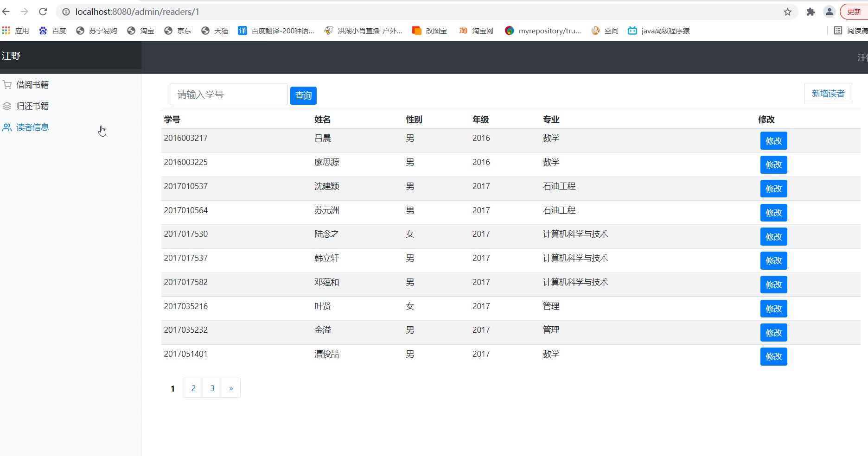Click 修改 for reader 吕晨
The width and height of the screenshot is (868, 456).
pos(773,141)
